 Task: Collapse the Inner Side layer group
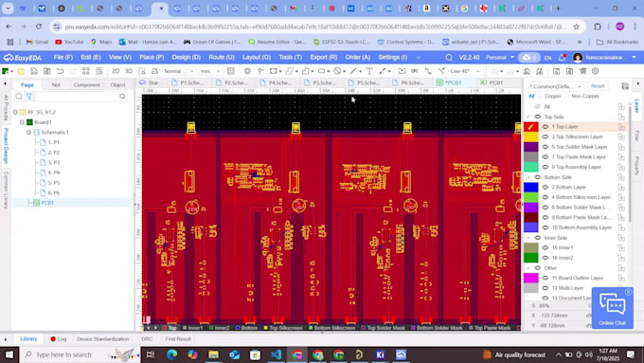click(x=528, y=238)
